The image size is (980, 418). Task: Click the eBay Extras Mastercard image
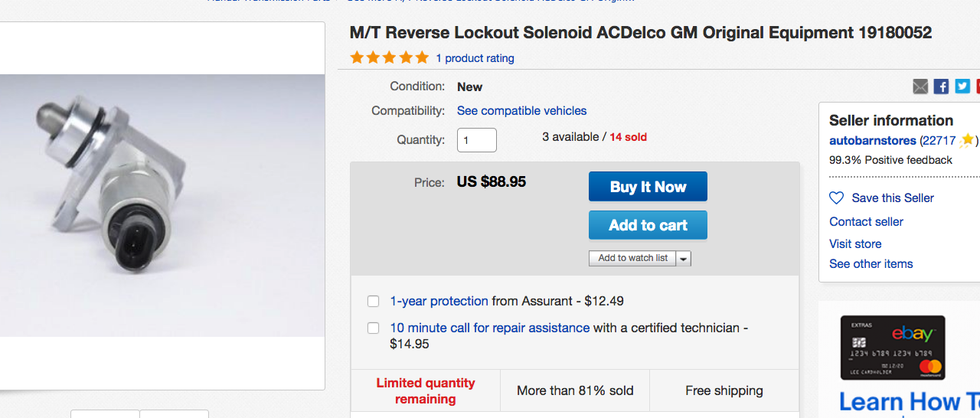coord(893,348)
